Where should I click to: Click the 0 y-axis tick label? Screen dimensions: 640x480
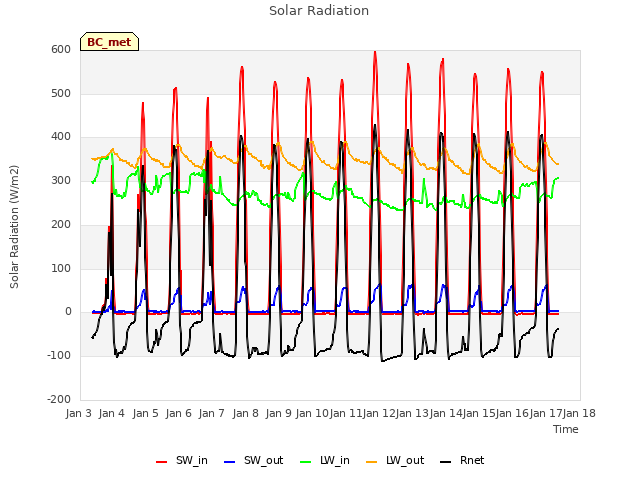pos(68,312)
